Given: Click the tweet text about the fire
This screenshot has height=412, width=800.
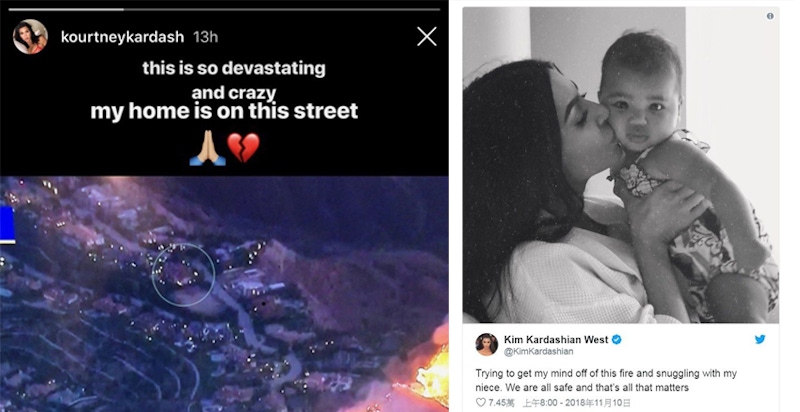Looking at the screenshot, I should 606,380.
